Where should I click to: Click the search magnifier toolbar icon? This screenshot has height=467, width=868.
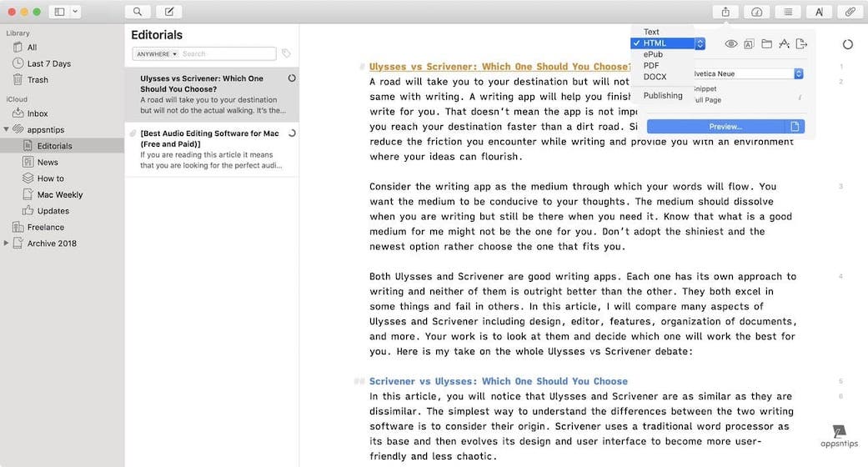(137, 12)
